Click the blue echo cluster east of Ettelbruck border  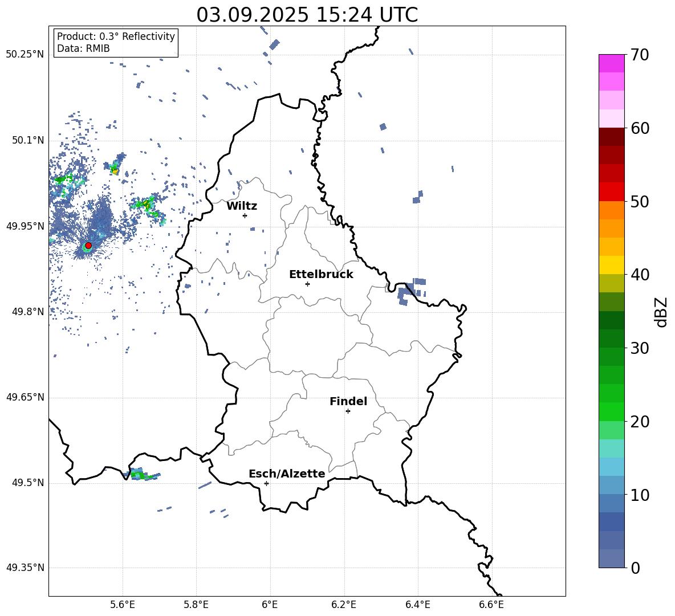(411, 291)
